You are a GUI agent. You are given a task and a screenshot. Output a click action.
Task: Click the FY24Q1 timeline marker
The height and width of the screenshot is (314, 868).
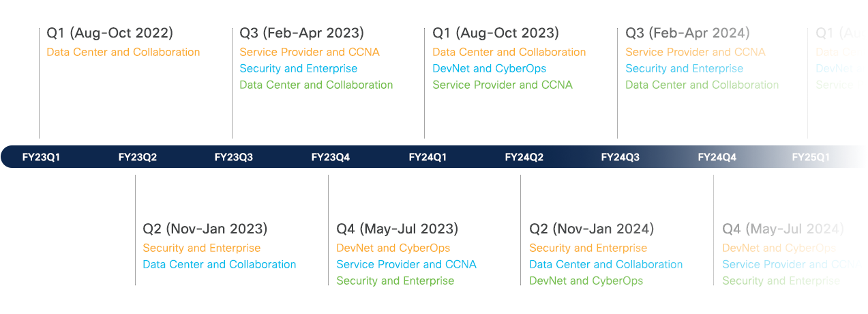[428, 157]
